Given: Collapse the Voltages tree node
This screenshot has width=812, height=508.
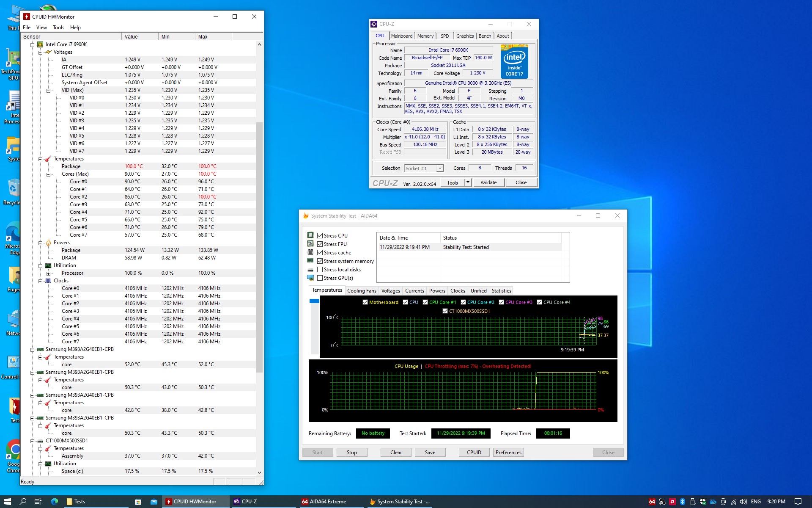Looking at the screenshot, I should [x=41, y=52].
